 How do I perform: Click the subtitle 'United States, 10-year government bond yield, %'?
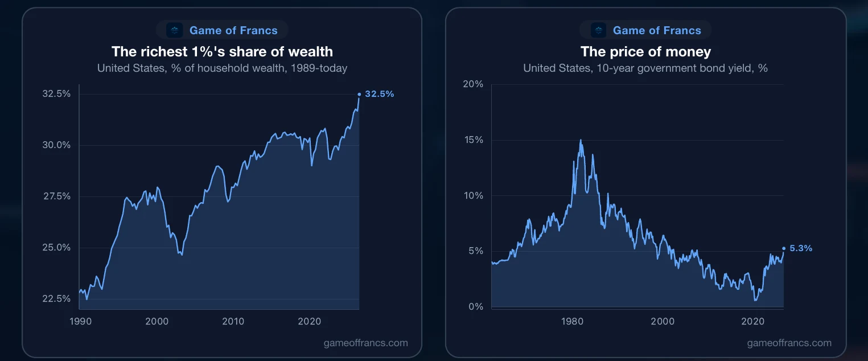tap(645, 68)
